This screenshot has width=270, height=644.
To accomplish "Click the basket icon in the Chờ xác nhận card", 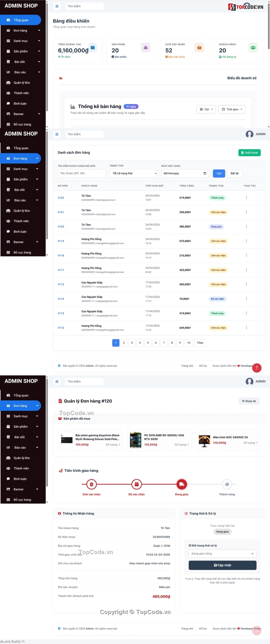I will tap(199, 47).
